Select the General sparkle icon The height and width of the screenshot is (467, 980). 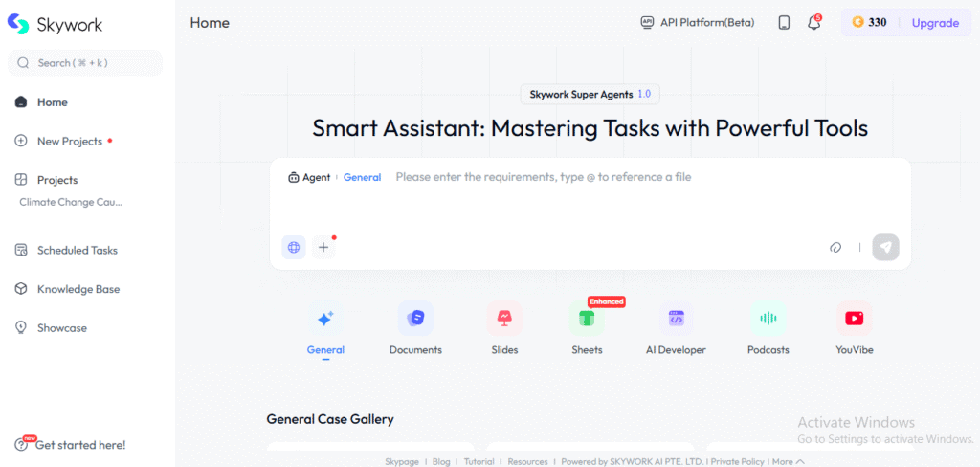click(325, 319)
